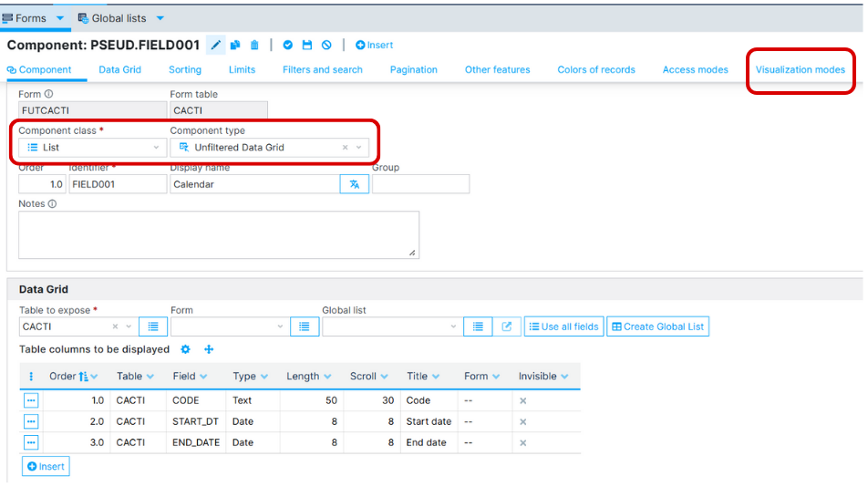Toggle Invisible mark on START_DT row
This screenshot has height=487, width=868.
click(x=523, y=422)
